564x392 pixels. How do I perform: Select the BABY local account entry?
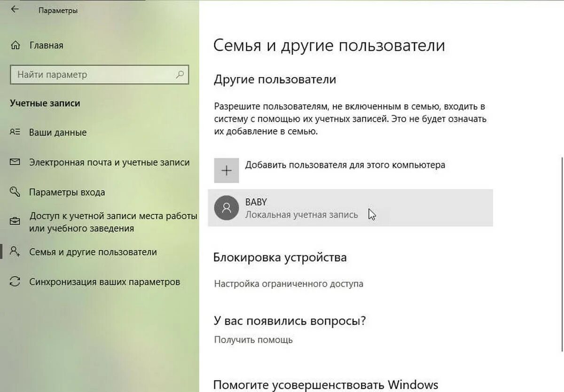[350, 208]
